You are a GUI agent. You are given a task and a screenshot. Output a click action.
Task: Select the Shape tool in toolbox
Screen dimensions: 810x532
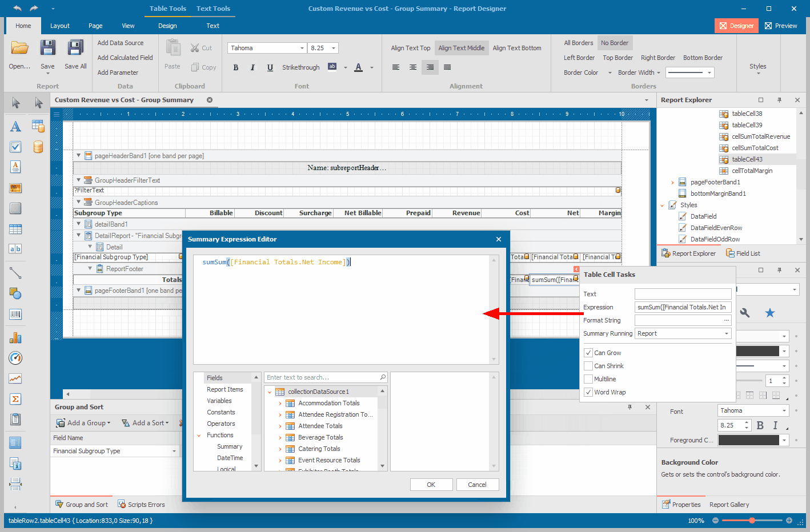click(15, 293)
